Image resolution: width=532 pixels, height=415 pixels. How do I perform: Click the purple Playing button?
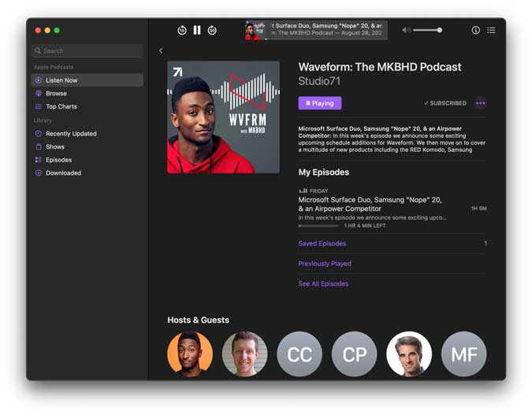point(320,103)
